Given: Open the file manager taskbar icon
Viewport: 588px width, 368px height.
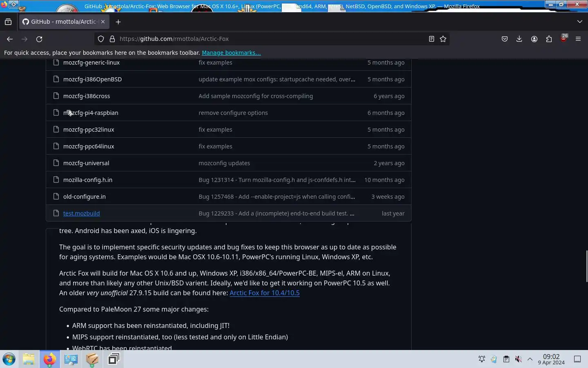Looking at the screenshot, I should tap(29, 359).
